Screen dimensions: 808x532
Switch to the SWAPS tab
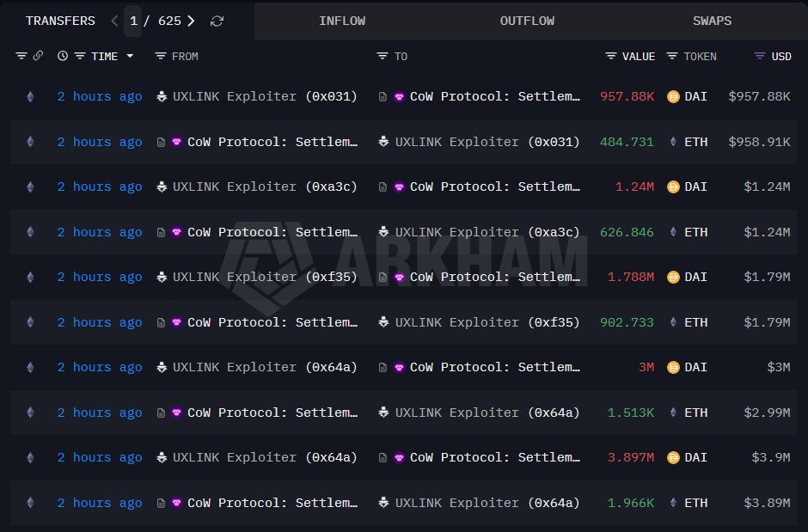[x=712, y=21]
